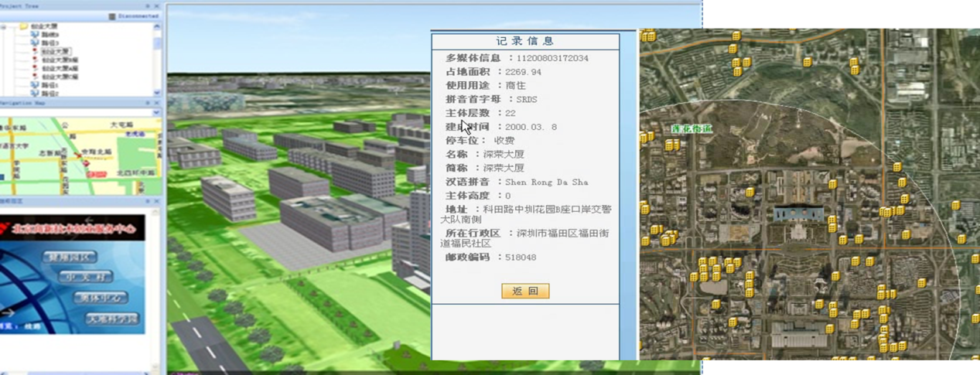Click the 媒体中心 button in the blue panel
This screenshot has height=375, width=980.
pyautogui.click(x=101, y=298)
